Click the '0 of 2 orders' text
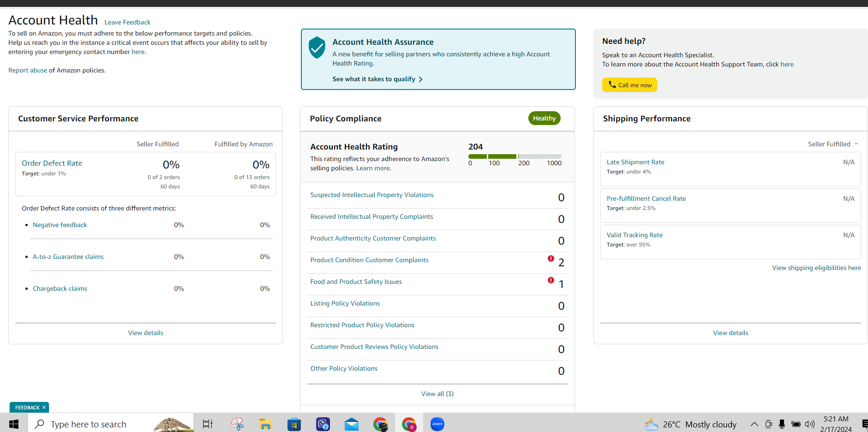The image size is (868, 432). [x=164, y=177]
